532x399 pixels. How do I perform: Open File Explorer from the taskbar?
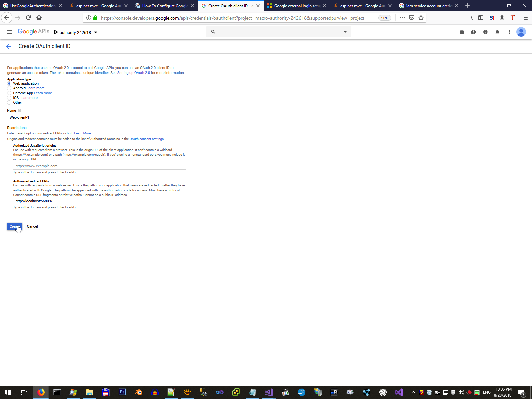tap(90, 392)
